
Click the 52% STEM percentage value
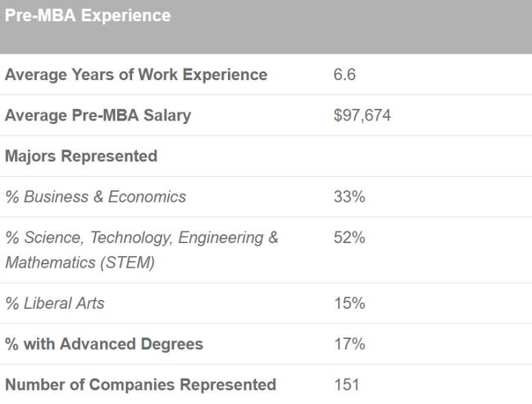click(349, 238)
